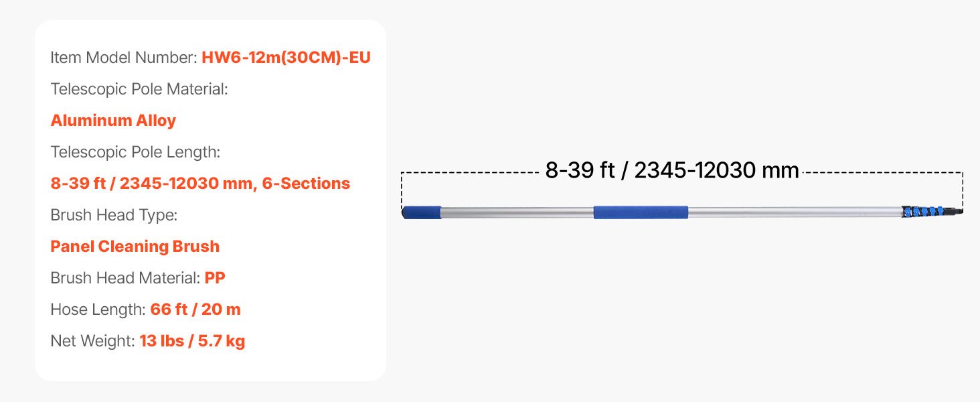Click the "Net Weight:" label
The image size is (980, 402).
92,341
